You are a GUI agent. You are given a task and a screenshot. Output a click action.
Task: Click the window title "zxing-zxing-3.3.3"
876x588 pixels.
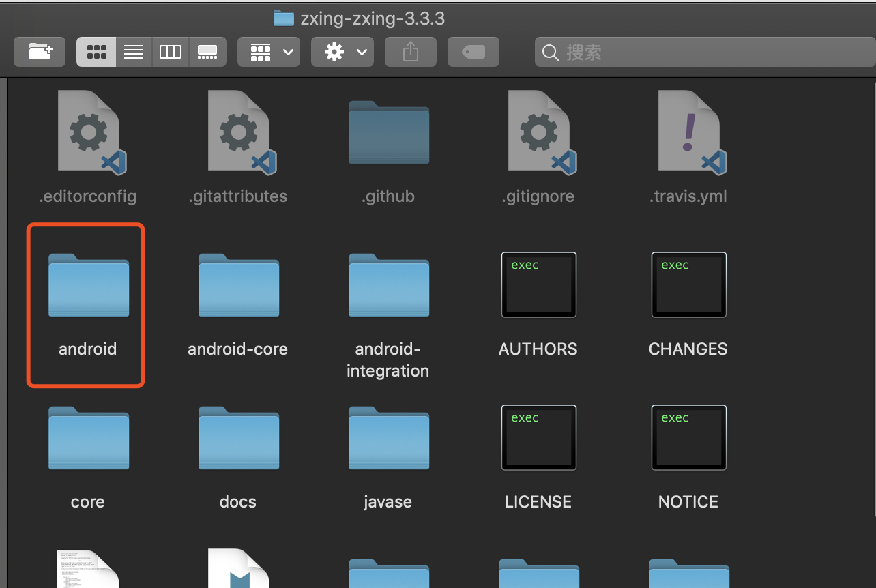click(373, 18)
